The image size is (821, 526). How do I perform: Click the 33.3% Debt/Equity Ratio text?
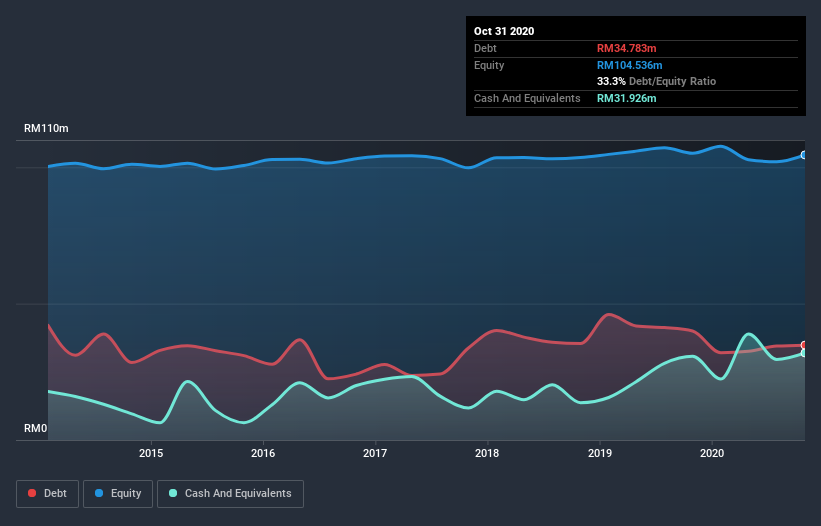coord(656,81)
